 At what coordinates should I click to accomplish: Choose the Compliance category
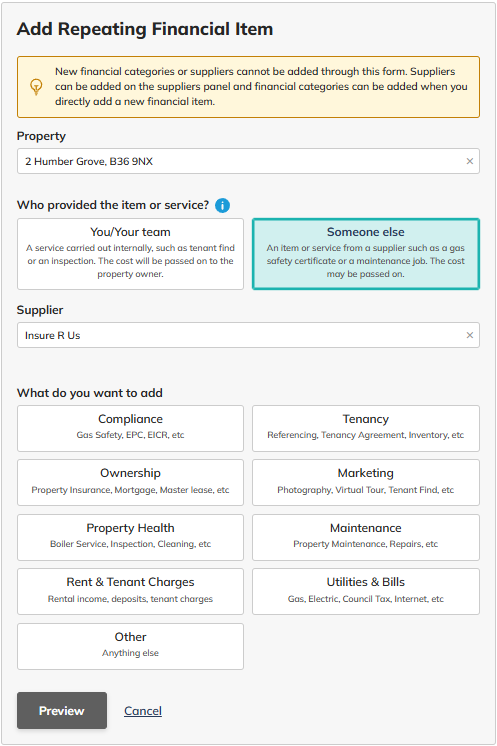click(130, 428)
